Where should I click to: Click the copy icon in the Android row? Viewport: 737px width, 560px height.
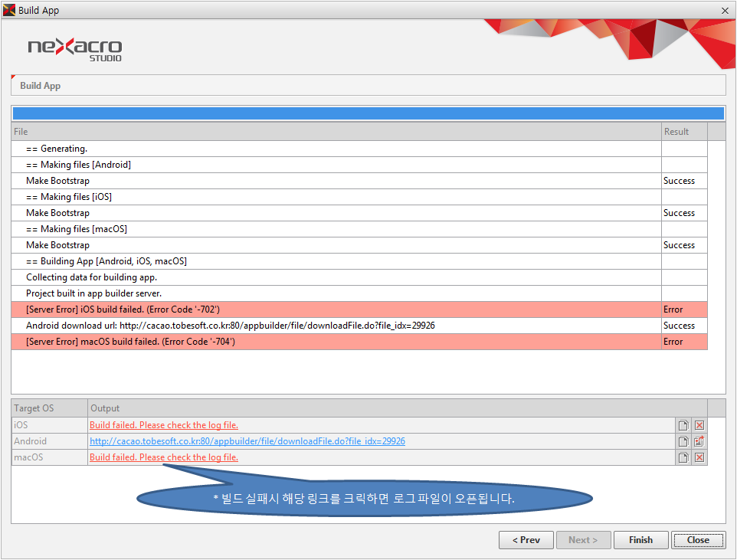tap(683, 441)
